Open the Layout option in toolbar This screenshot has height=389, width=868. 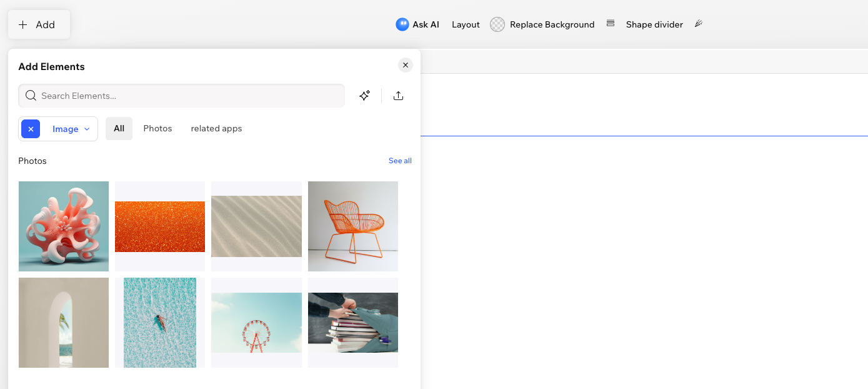(x=466, y=24)
